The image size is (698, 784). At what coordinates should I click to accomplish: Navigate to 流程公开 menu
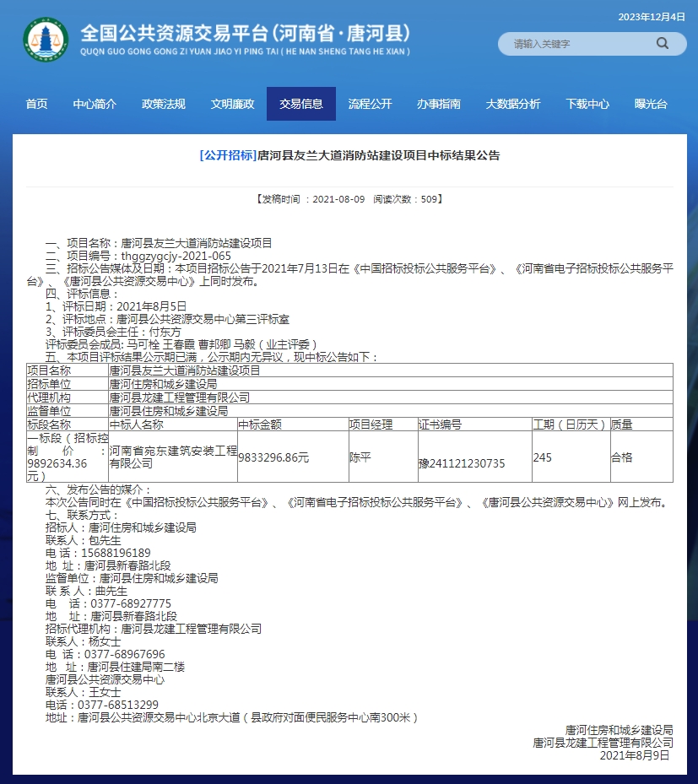coord(370,104)
